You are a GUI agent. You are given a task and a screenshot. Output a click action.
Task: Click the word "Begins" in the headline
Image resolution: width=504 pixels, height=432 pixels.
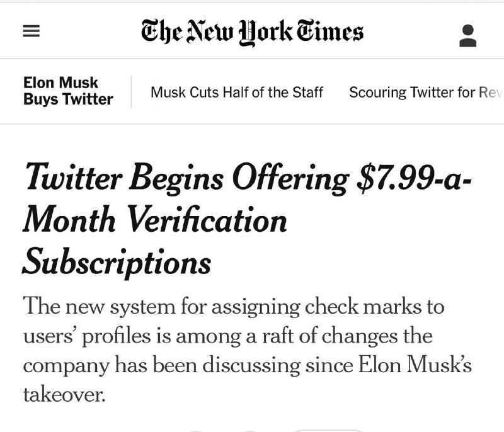[x=175, y=179]
